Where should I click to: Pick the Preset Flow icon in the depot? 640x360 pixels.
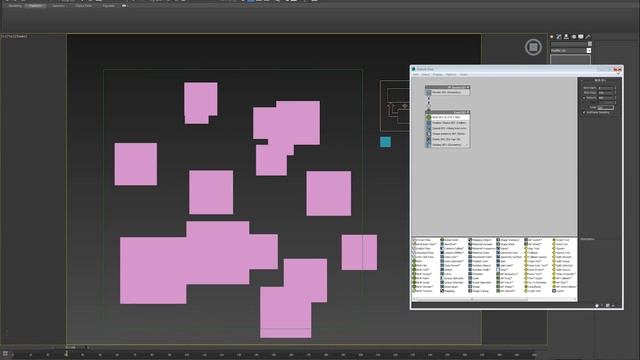tap(414, 240)
